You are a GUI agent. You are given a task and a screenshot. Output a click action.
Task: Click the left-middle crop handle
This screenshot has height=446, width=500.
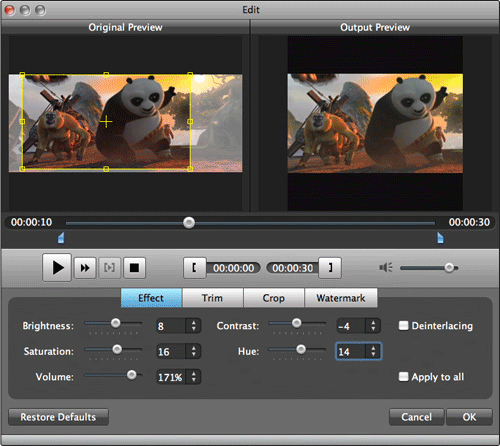(x=22, y=122)
